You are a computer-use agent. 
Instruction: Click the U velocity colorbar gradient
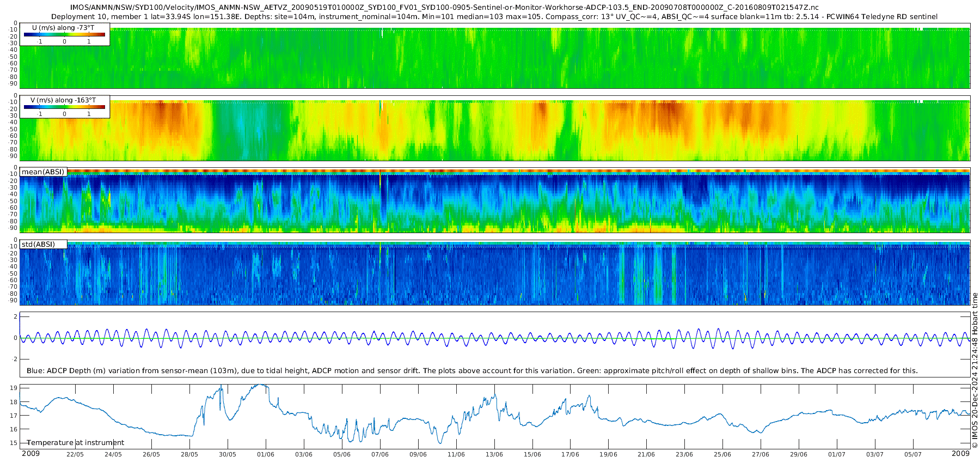[x=64, y=35]
